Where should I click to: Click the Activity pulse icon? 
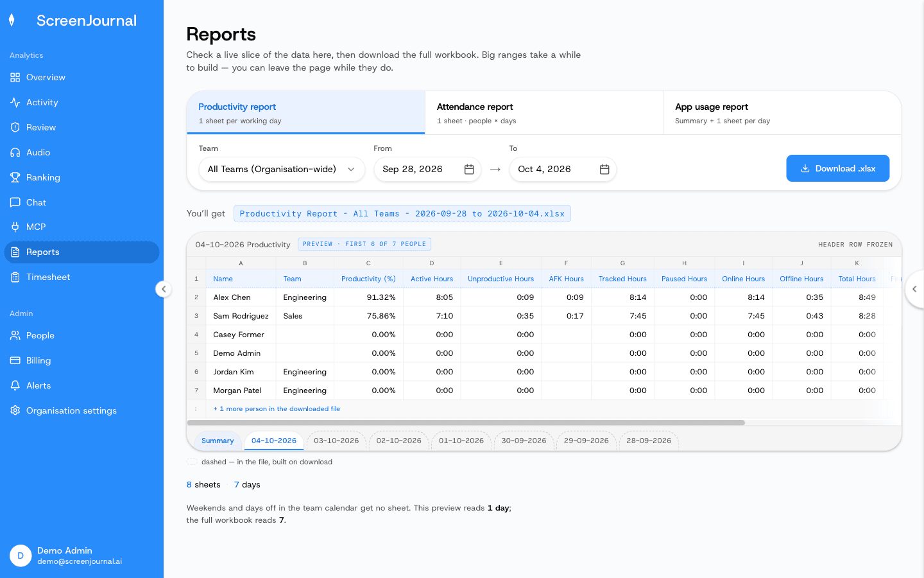coord(15,103)
